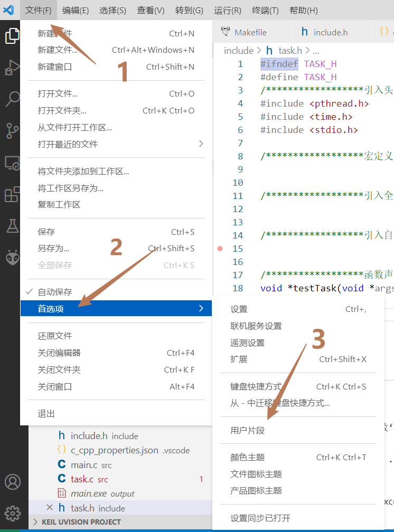Close task.h in open editors list
Image resolution: width=394 pixels, height=532 pixels.
(50, 508)
